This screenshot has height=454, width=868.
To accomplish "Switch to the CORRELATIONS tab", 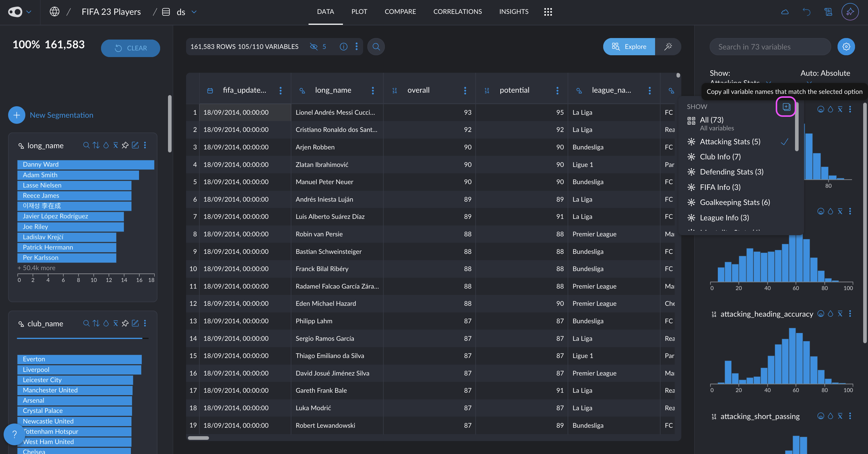I will 457,12.
